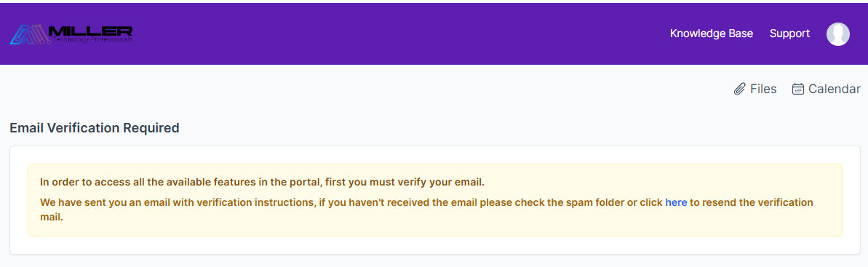Click the calendar icon beside Calendar
This screenshot has width=868, height=267.
click(797, 89)
